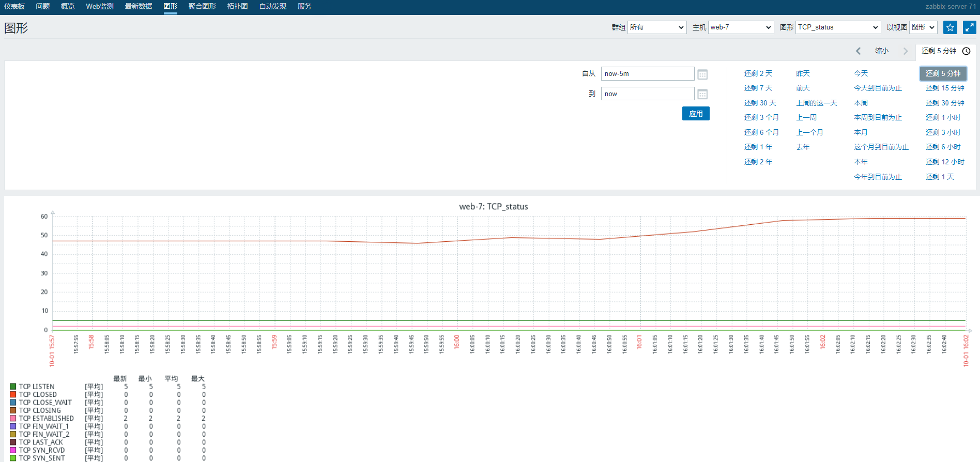This screenshot has width=980, height=462.
Task: Choose 还剩 1 年 time range
Action: [758, 147]
